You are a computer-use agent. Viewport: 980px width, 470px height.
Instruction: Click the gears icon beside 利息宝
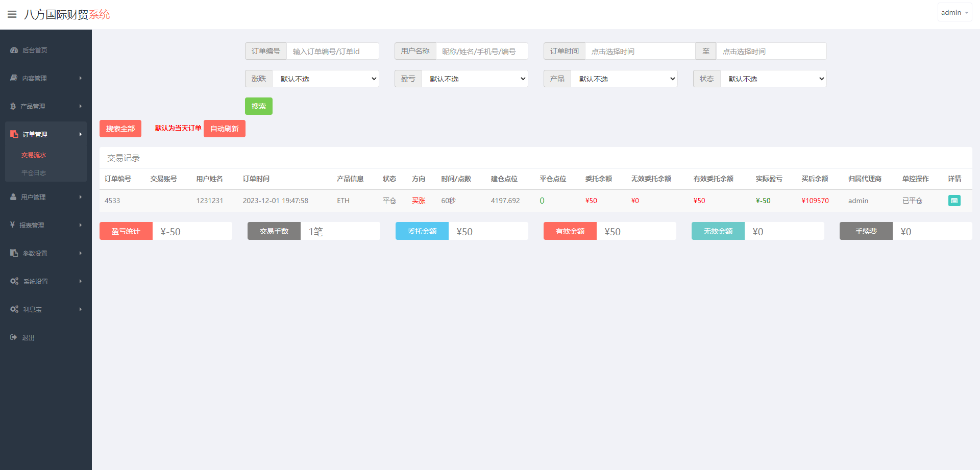[14, 309]
